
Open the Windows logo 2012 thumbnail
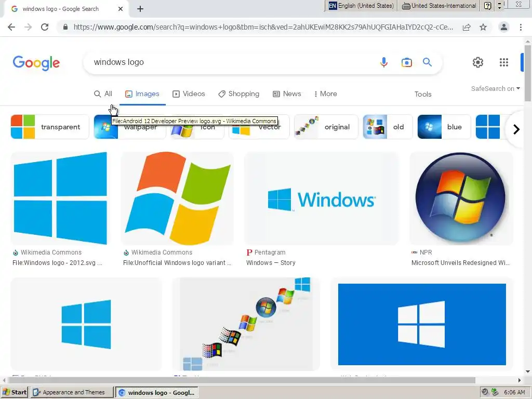[x=60, y=198]
